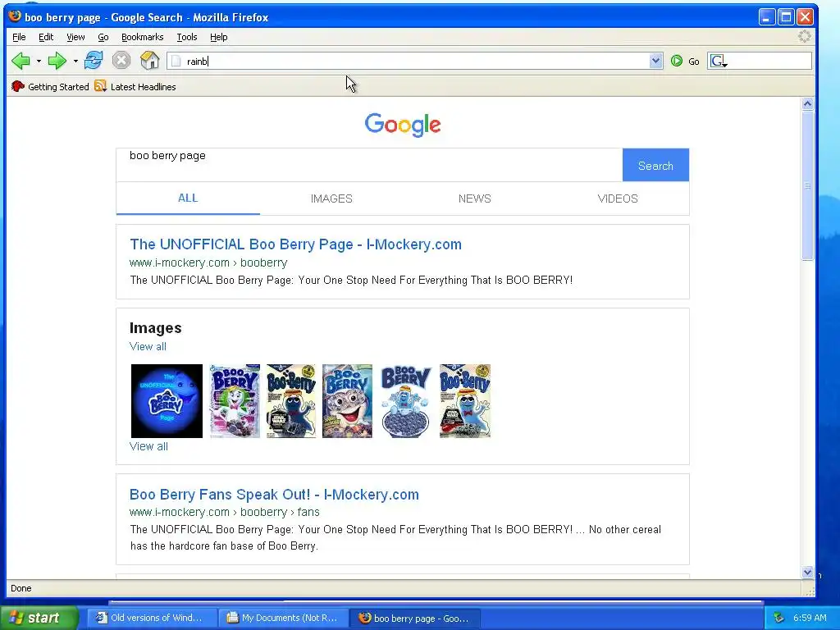The width and height of the screenshot is (840, 630).
Task: Click the scrollbar down arrow
Action: tap(808, 572)
